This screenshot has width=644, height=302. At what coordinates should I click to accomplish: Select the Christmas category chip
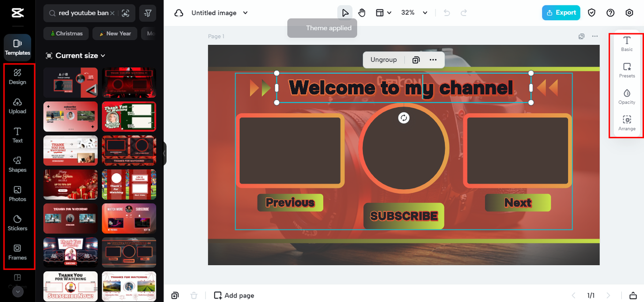pyautogui.click(x=66, y=34)
